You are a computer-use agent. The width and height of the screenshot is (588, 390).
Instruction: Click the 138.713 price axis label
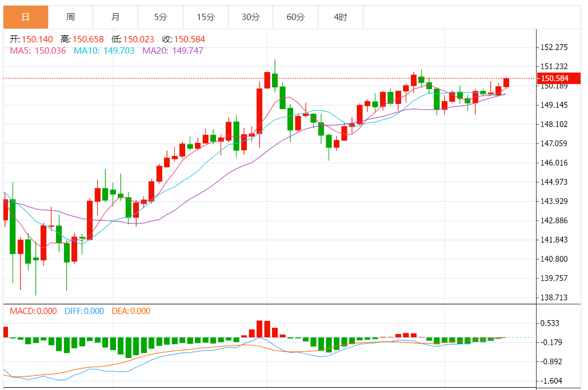click(554, 297)
